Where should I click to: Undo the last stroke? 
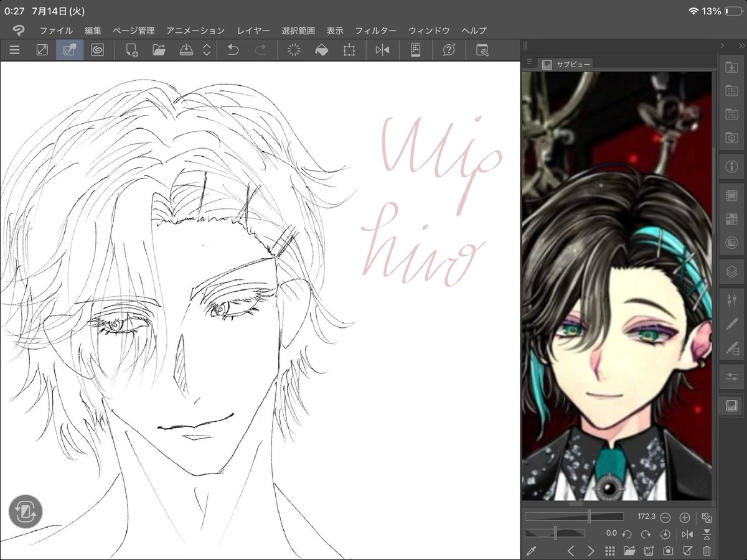(233, 50)
